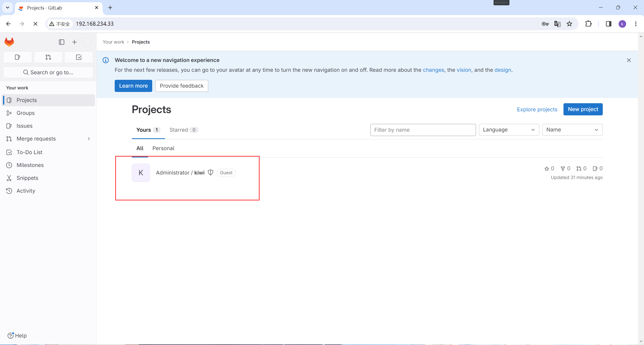Viewport: 644px width, 345px height.
Task: Open to-do list shortcut icon
Action: point(79,57)
